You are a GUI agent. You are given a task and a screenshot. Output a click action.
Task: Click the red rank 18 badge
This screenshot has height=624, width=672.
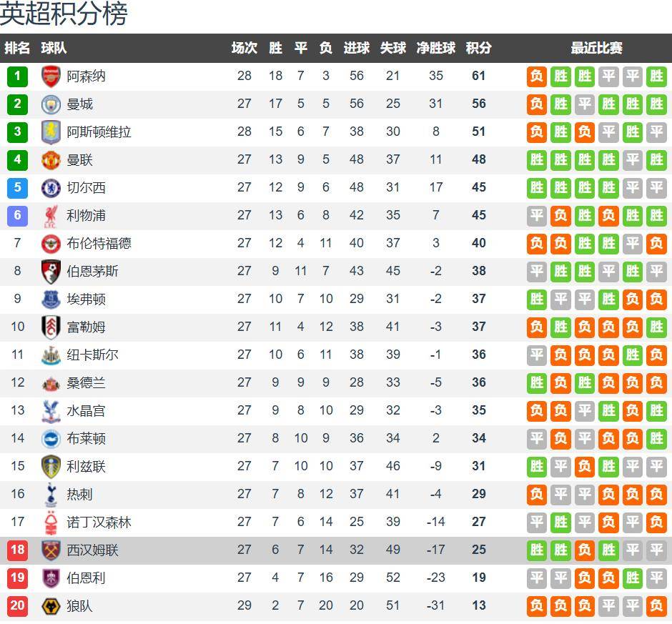(x=17, y=550)
